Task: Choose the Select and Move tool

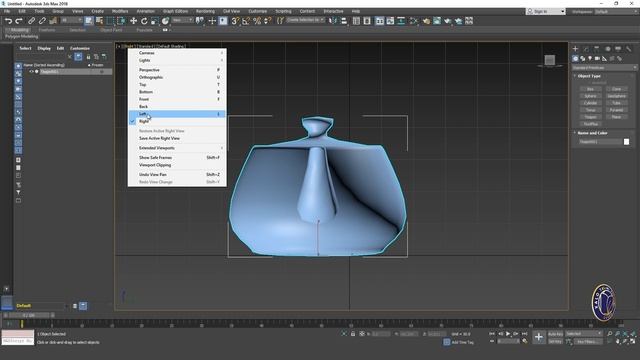Action: click(x=133, y=21)
